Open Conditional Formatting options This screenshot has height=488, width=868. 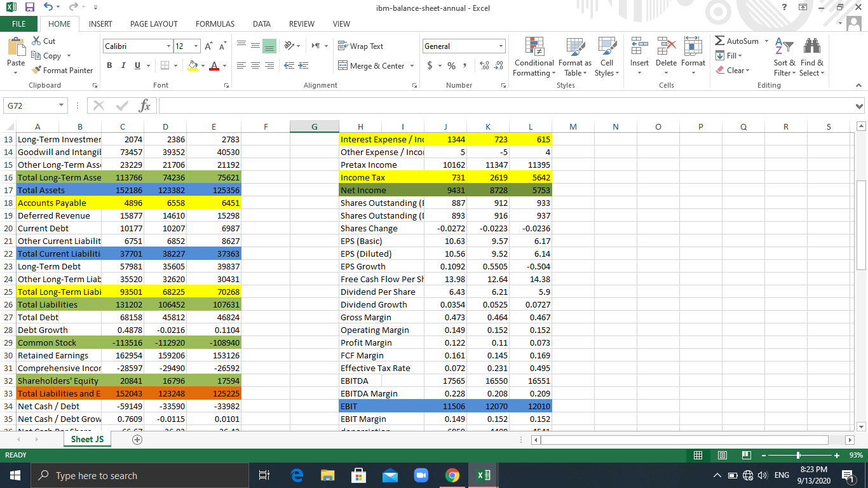click(x=533, y=57)
